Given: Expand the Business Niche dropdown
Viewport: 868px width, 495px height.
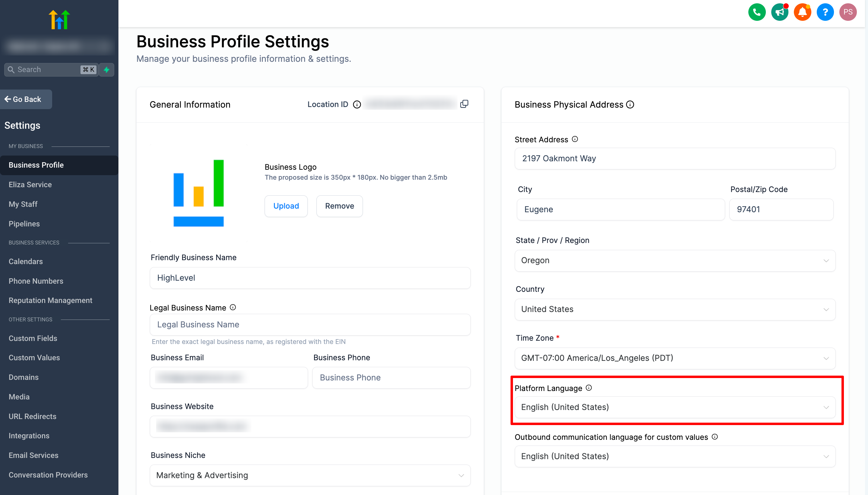Looking at the screenshot, I should pos(310,475).
